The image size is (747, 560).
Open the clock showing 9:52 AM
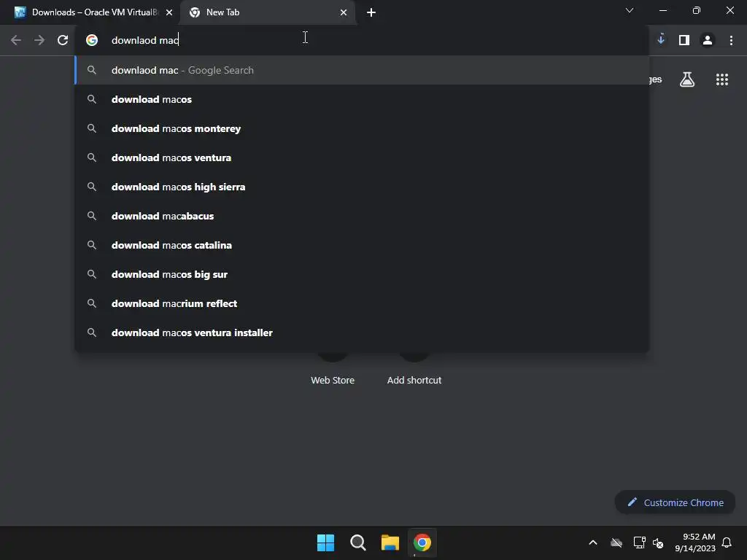tap(695, 542)
